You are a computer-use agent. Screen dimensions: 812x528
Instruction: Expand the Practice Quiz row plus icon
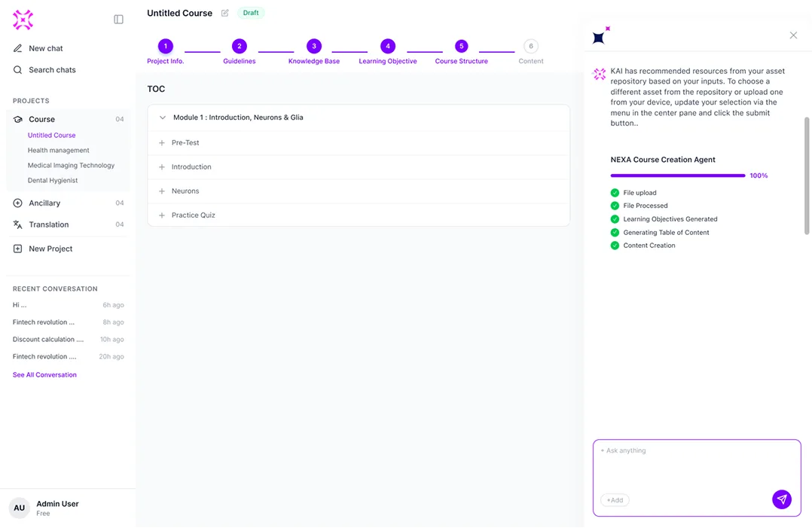coord(161,215)
